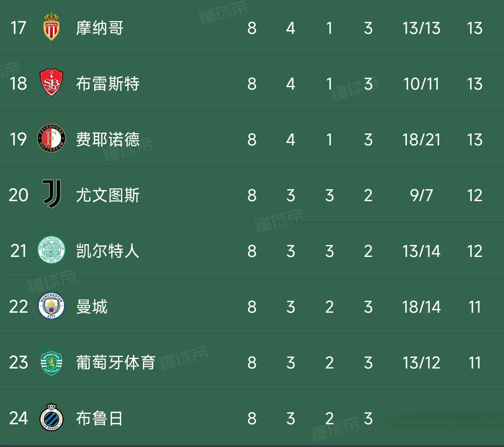Click the Juventus J logo
The width and height of the screenshot is (504, 447).
[x=52, y=194]
